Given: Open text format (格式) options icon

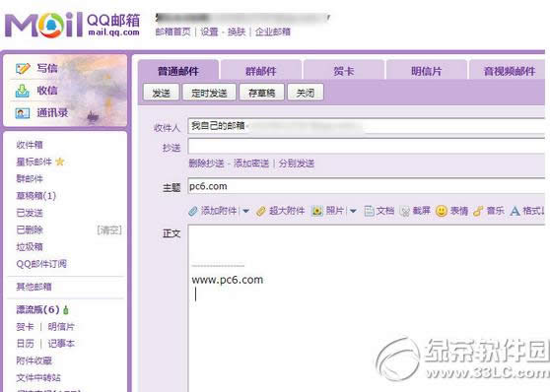Looking at the screenshot, I should click(x=515, y=211).
